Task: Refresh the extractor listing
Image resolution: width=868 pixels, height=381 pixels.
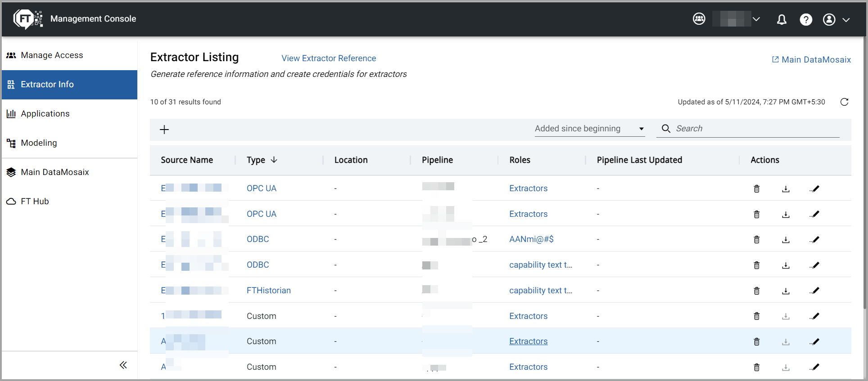Action: pyautogui.click(x=844, y=102)
